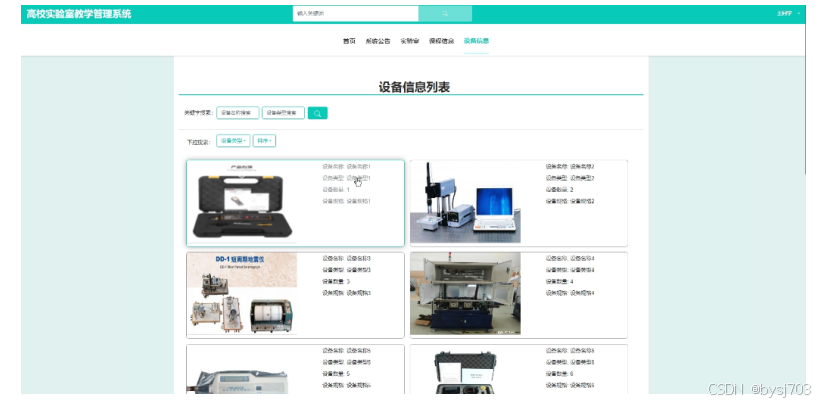Click the 设备类型: 设备类型3 text
Screen dimensions: 830x405
point(347,270)
